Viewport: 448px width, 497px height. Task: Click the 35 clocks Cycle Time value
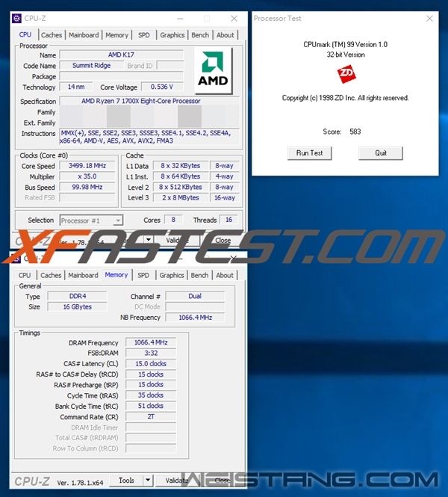(151, 395)
